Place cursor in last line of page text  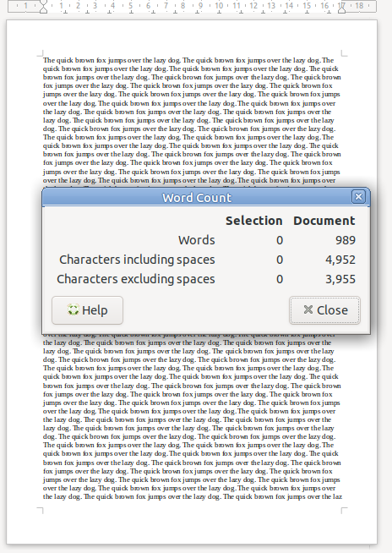[193, 496]
